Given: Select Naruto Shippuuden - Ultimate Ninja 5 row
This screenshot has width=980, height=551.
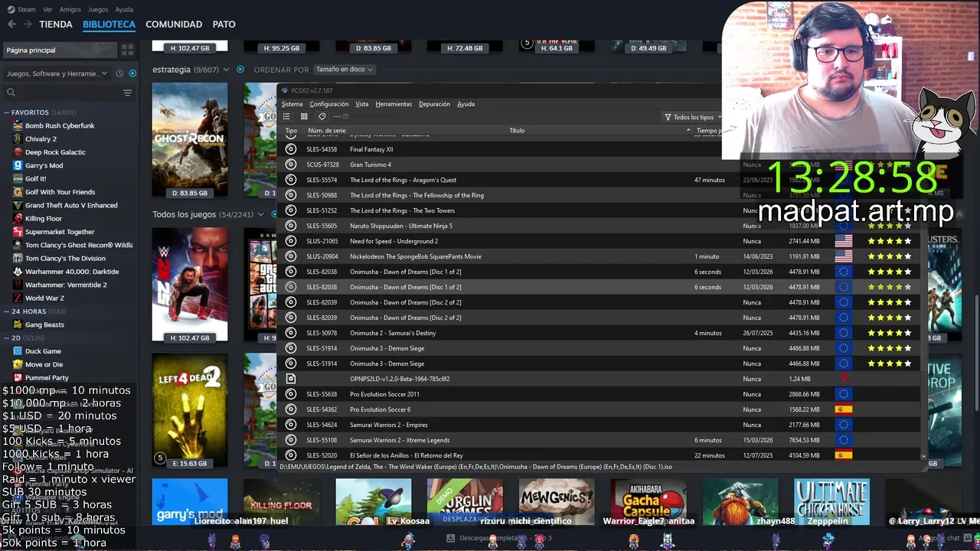Looking at the screenshot, I should coord(599,226).
